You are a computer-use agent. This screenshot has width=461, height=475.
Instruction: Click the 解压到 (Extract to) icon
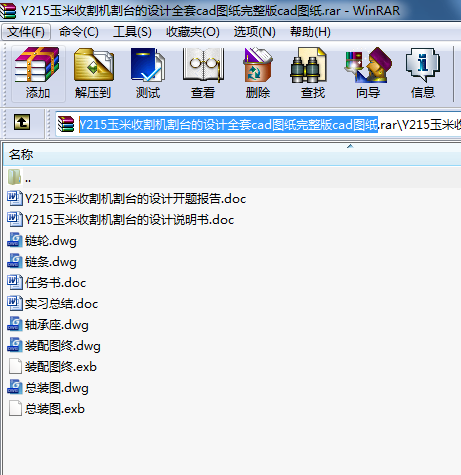pos(93,73)
